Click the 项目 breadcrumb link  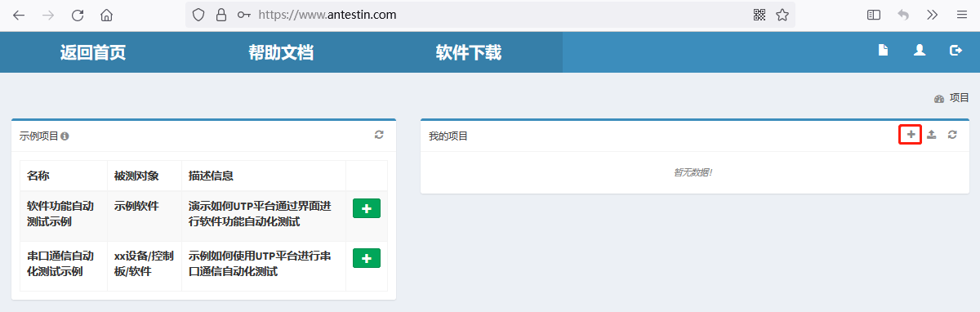[x=960, y=98]
